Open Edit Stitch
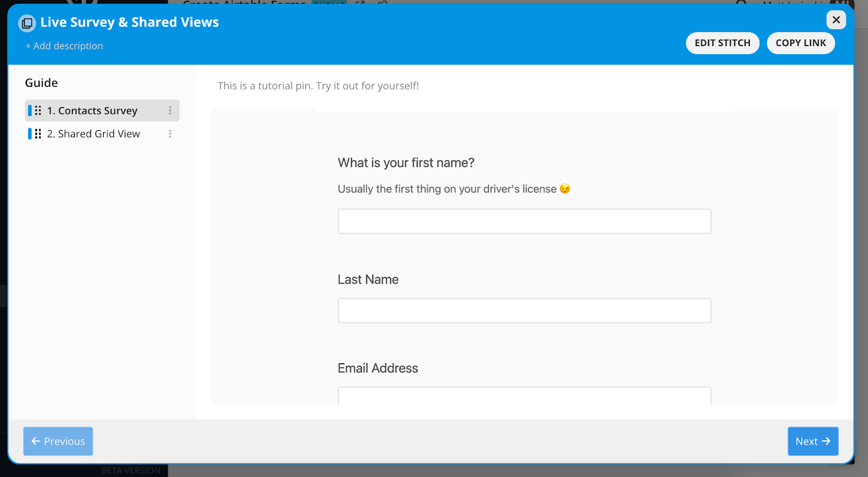This screenshot has height=477, width=868. [723, 43]
